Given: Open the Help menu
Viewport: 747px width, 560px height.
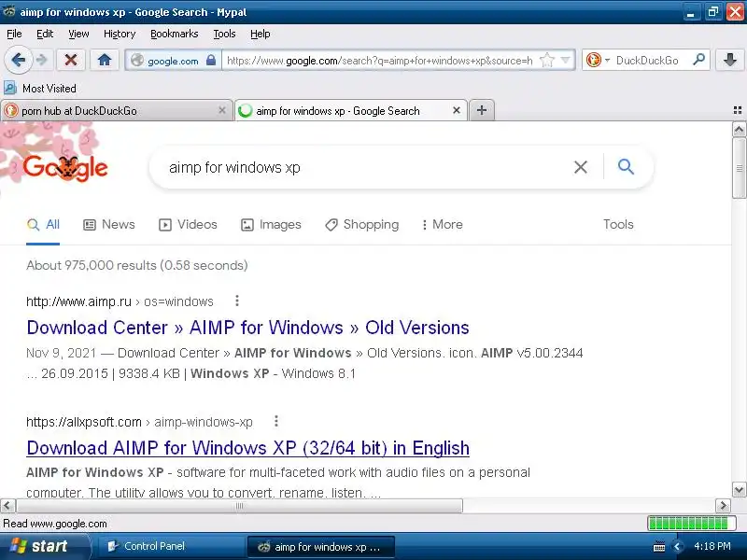Looking at the screenshot, I should click(261, 34).
